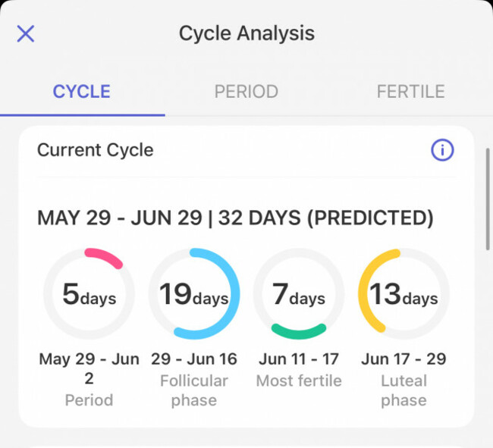Image resolution: width=493 pixels, height=448 pixels.
Task: Open the Current Cycle info icon
Action: tap(442, 150)
